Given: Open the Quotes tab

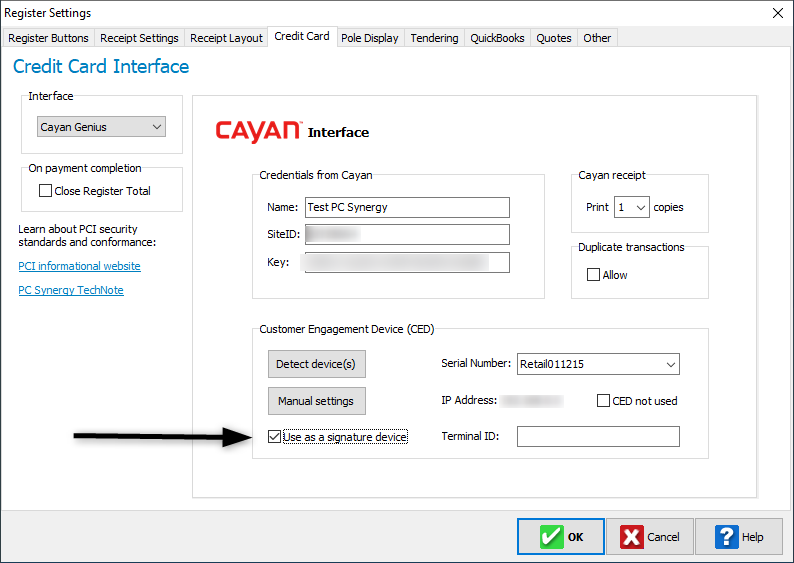Looking at the screenshot, I should [553, 38].
